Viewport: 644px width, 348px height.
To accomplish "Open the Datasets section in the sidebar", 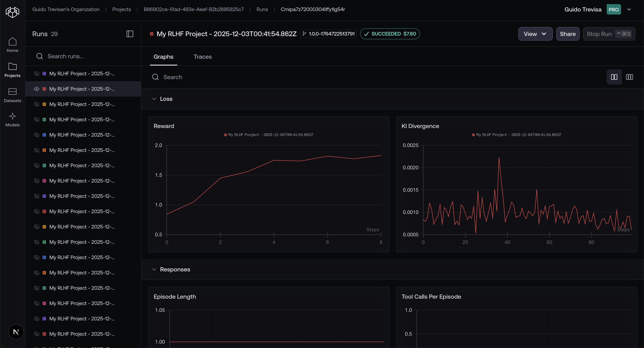I will click(x=12, y=95).
